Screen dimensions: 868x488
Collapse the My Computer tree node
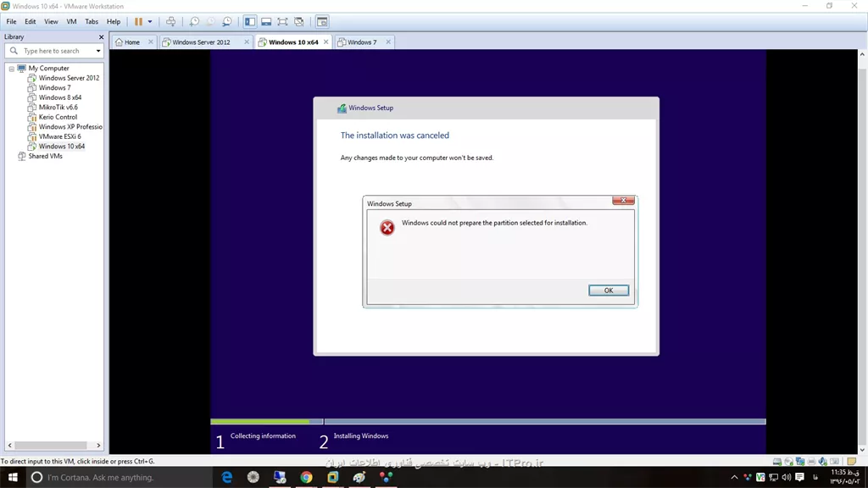pyautogui.click(x=12, y=69)
